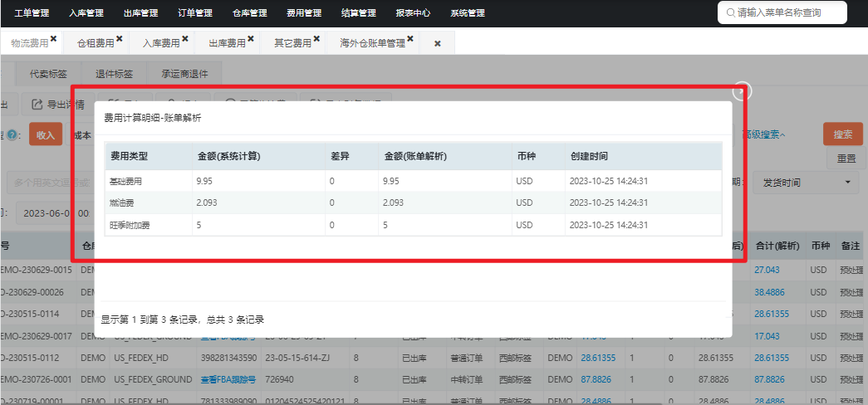
Task: Close the 海外仓账单管理 tab
Action: coord(410,39)
